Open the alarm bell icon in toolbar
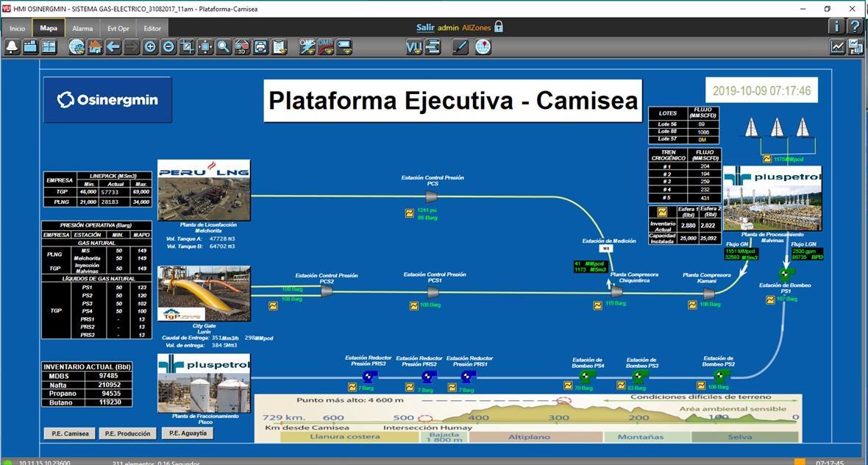 (x=13, y=47)
